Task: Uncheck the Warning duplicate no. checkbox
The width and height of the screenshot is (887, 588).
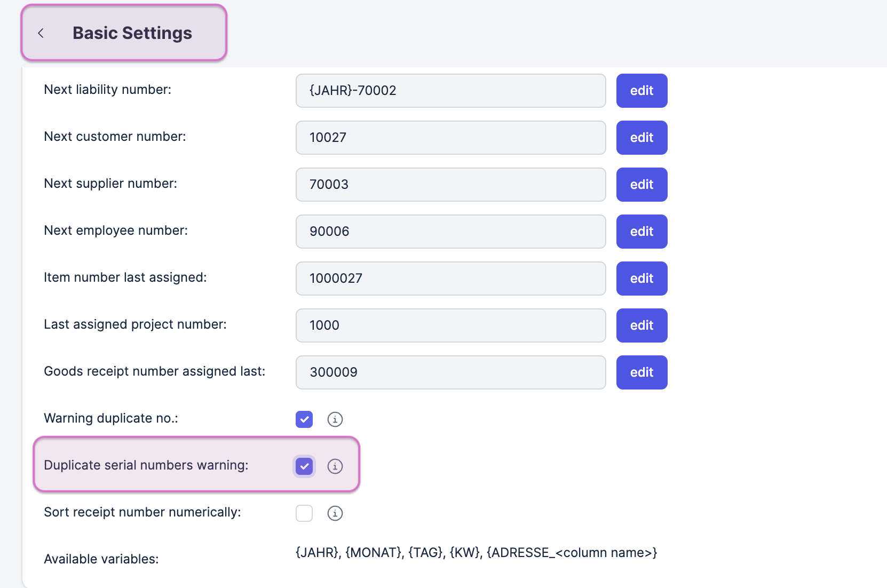Action: click(x=304, y=419)
